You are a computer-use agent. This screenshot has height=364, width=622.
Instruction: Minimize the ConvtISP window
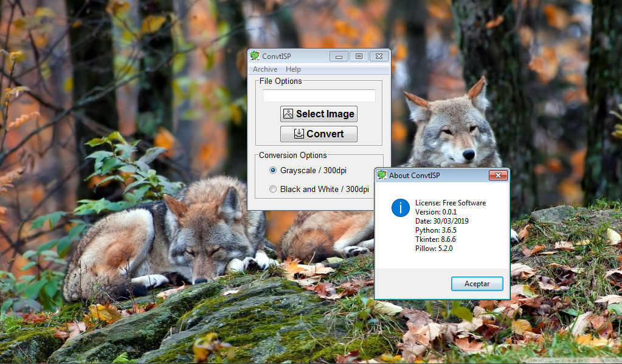click(x=339, y=56)
